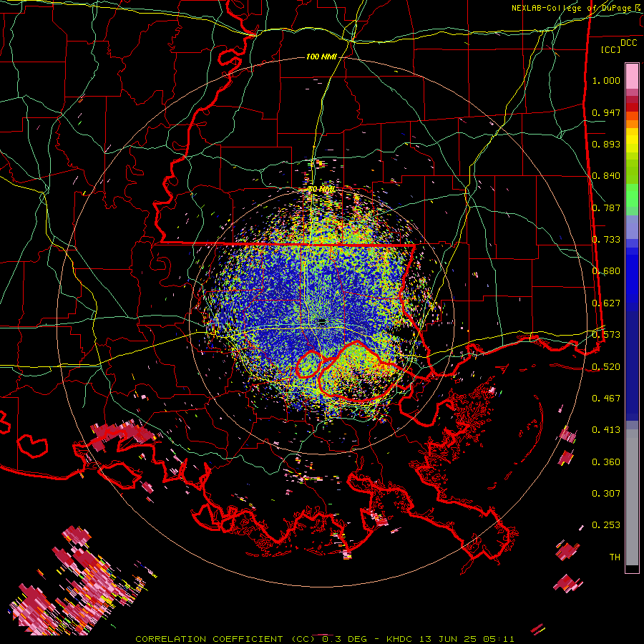The image size is (644, 644).
Task: Click the 0.947 color scale label
Action: [x=606, y=112]
